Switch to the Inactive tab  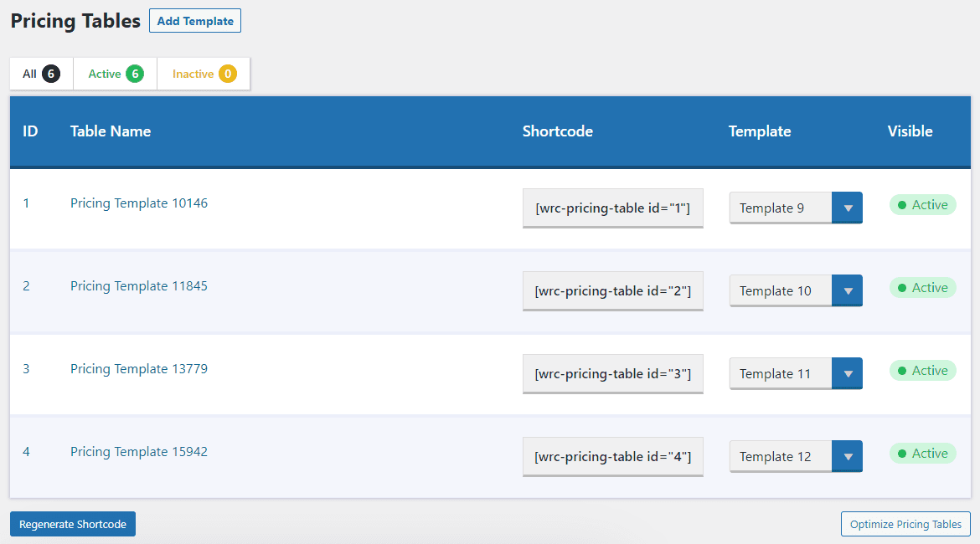[x=204, y=74]
